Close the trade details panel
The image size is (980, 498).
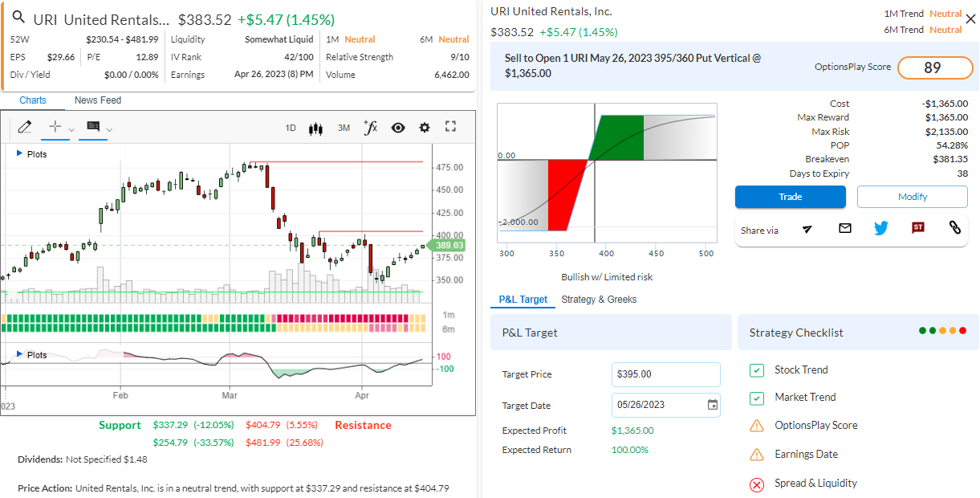(x=970, y=19)
